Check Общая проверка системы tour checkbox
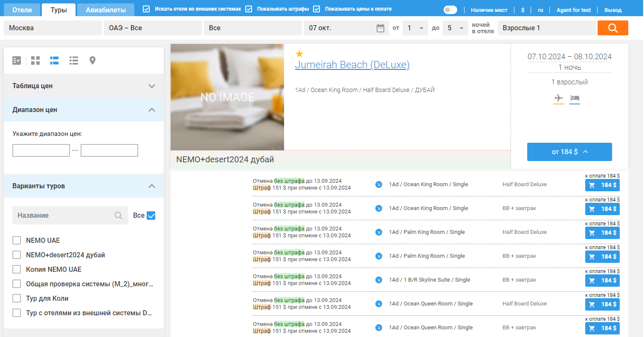This screenshot has width=644, height=337. 17,284
